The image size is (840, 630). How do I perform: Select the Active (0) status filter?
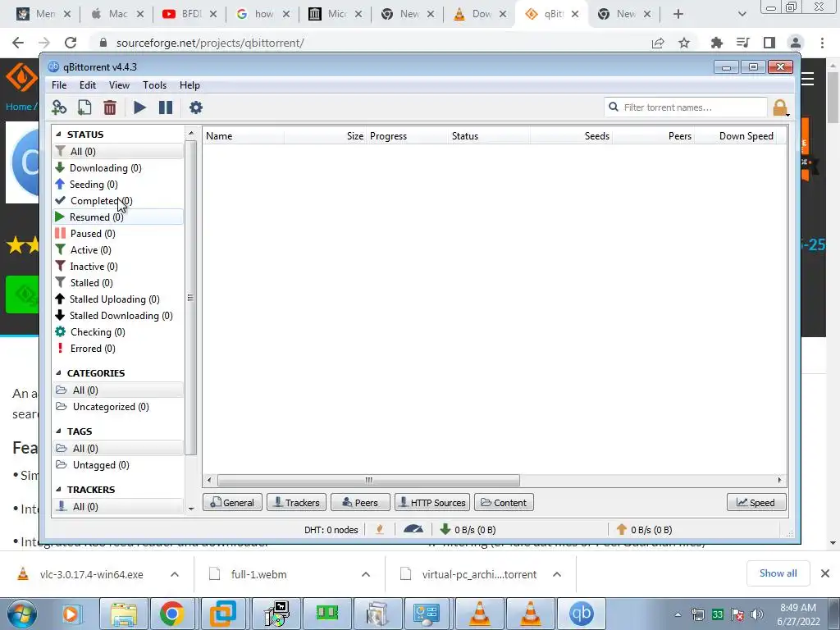pyautogui.click(x=118, y=250)
